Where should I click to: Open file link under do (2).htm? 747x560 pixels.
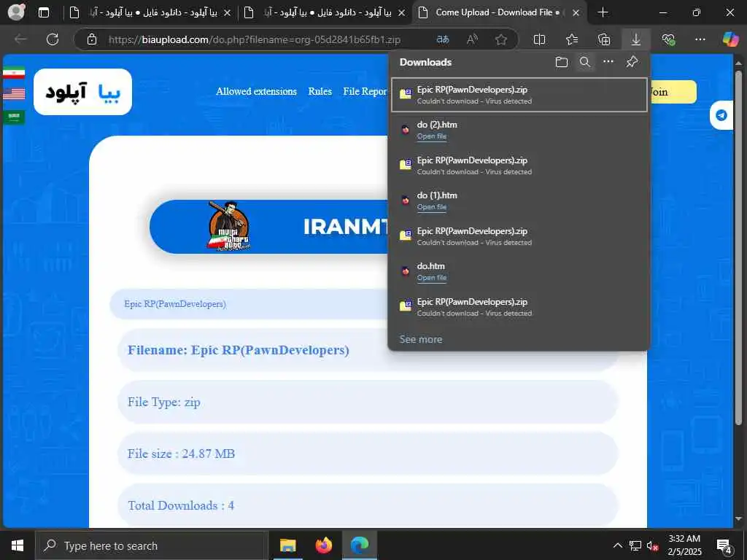coord(432,136)
